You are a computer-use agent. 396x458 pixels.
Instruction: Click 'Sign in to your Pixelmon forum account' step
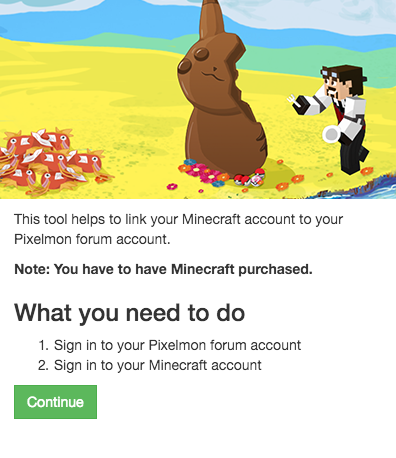(177, 345)
